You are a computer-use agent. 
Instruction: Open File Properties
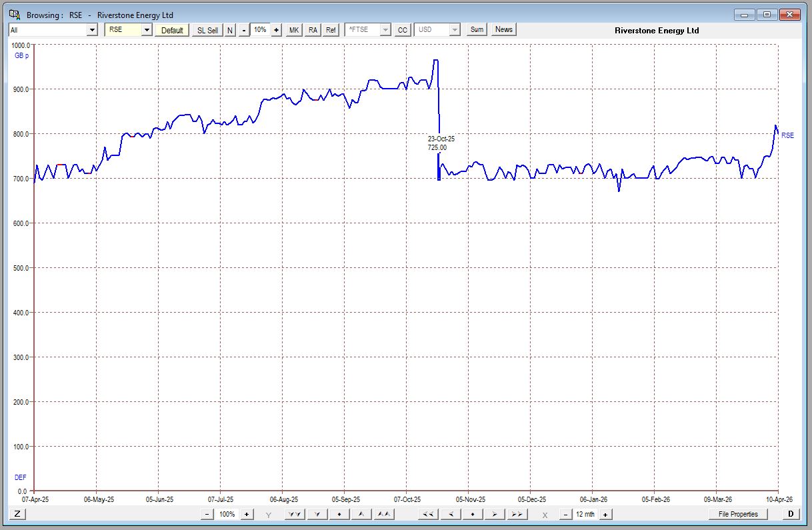(739, 514)
